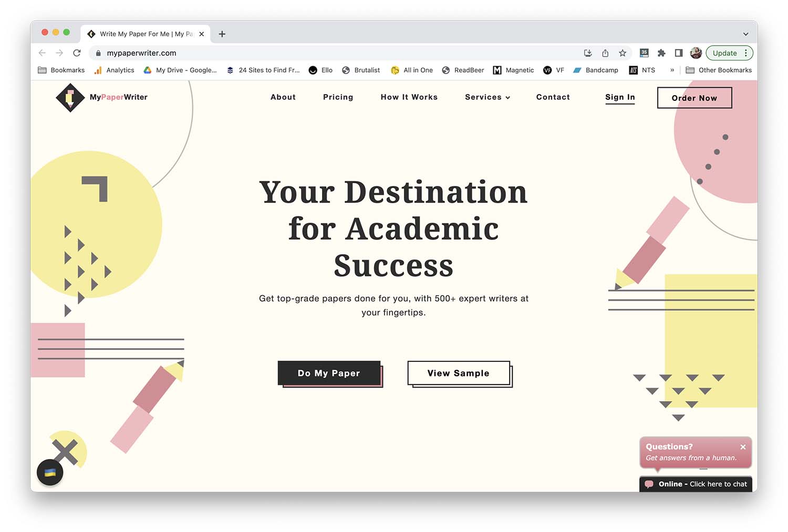Click the View Sample button
The image size is (788, 532).
click(459, 373)
